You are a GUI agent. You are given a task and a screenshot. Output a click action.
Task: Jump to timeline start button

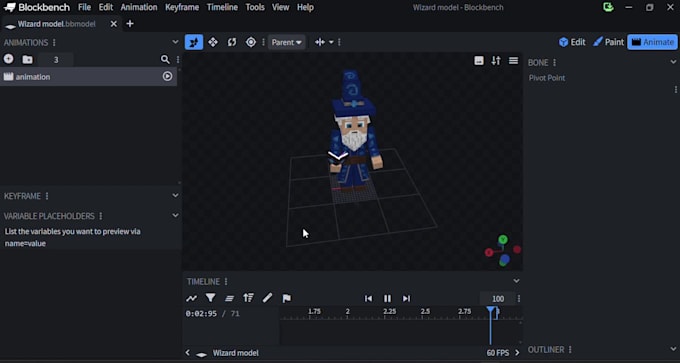coord(368,298)
